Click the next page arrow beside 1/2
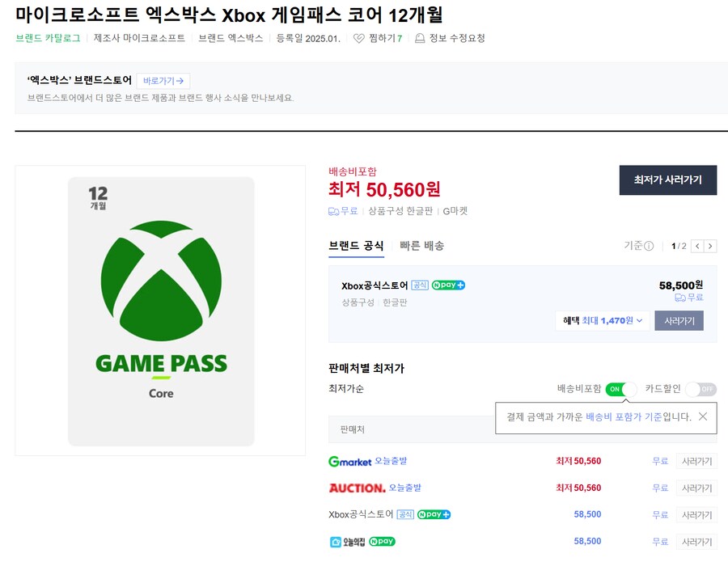 point(711,245)
